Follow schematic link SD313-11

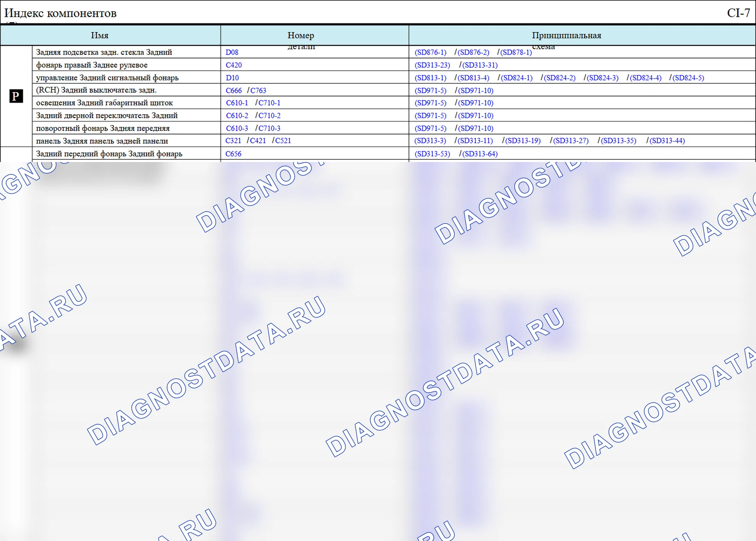[x=475, y=141]
